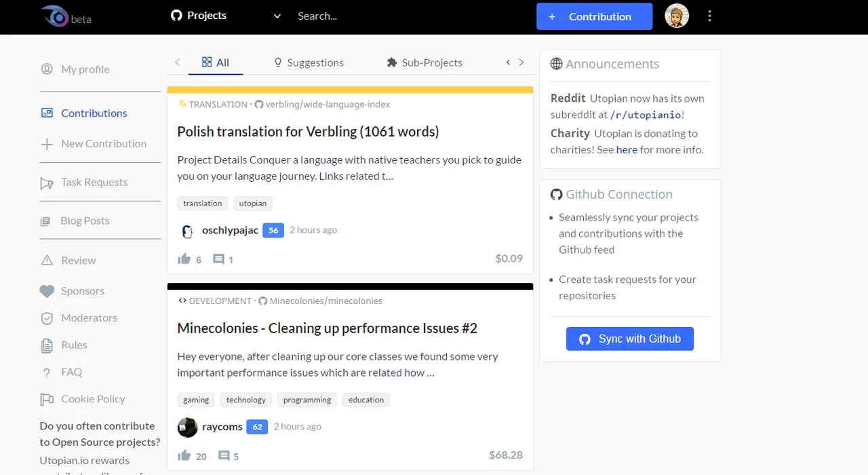
Task: Open comments on Polish translation post
Action: pos(218,259)
